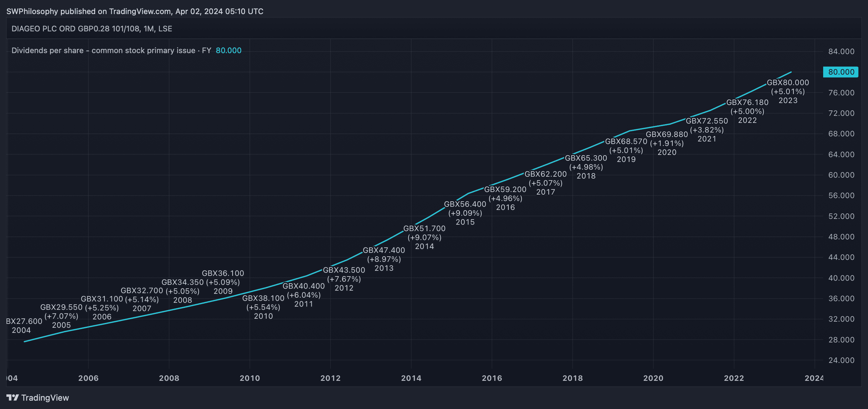Click the 68.000 price scale label
The width and height of the screenshot is (868, 409).
841,134
